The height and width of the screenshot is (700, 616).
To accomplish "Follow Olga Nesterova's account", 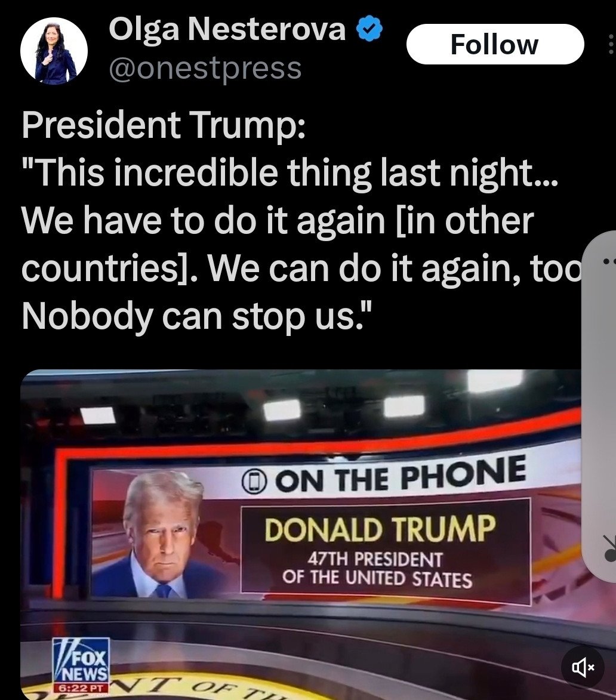I will pyautogui.click(x=495, y=44).
